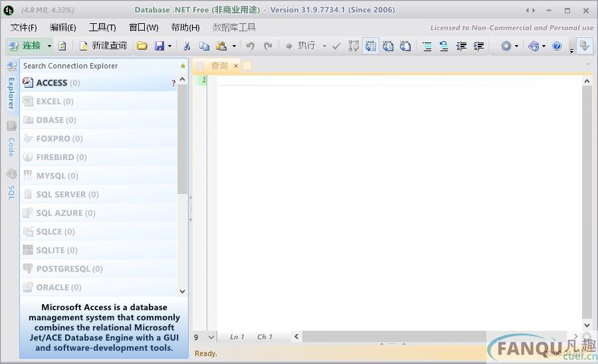Open the 执行 dropdown arrow
598x364 pixels.
[x=324, y=46]
